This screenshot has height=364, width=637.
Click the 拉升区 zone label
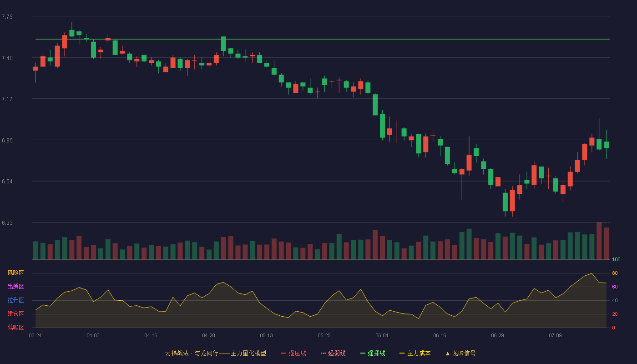[16, 300]
